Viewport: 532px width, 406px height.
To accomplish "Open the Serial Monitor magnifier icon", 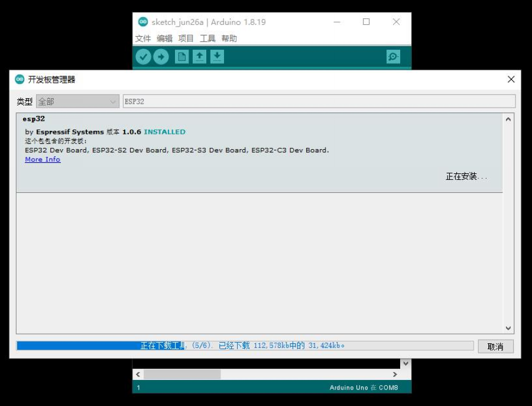I will pyautogui.click(x=393, y=57).
